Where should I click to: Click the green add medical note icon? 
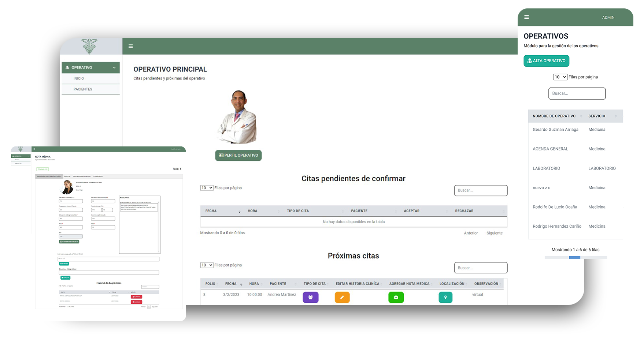(396, 297)
